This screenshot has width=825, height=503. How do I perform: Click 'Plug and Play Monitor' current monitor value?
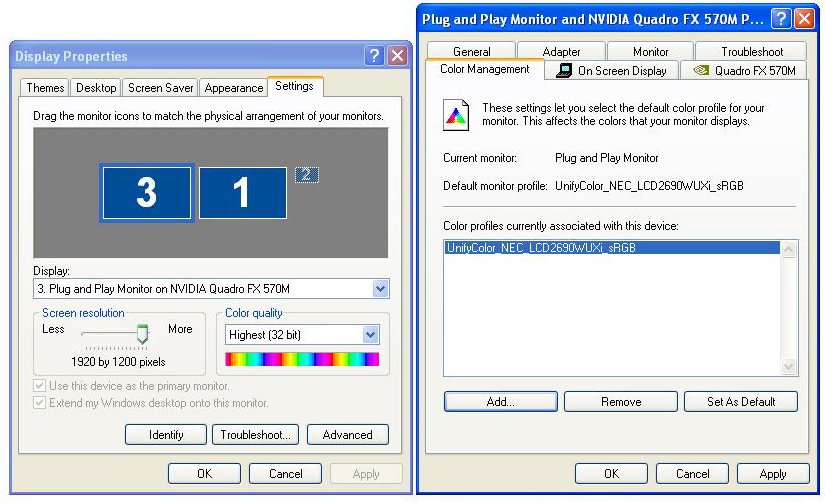click(607, 158)
